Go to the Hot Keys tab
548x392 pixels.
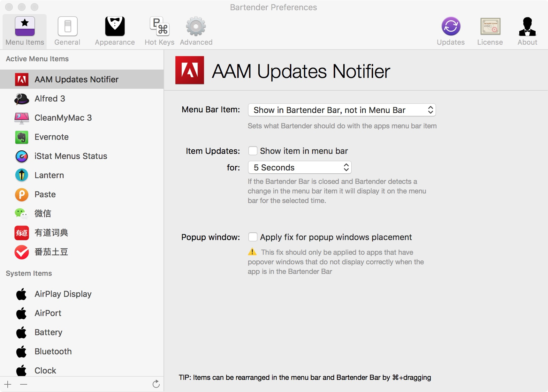[x=159, y=31]
